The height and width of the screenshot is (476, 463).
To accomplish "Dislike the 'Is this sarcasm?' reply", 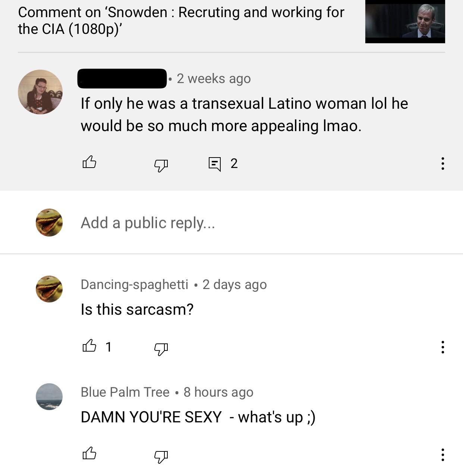I will 161,349.
